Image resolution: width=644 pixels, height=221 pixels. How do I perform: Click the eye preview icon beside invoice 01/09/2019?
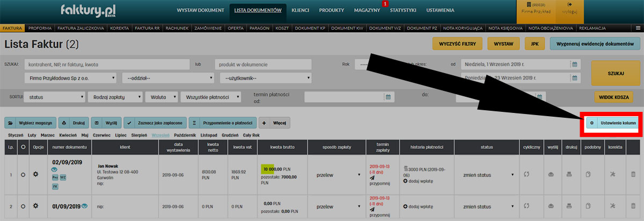85,206
